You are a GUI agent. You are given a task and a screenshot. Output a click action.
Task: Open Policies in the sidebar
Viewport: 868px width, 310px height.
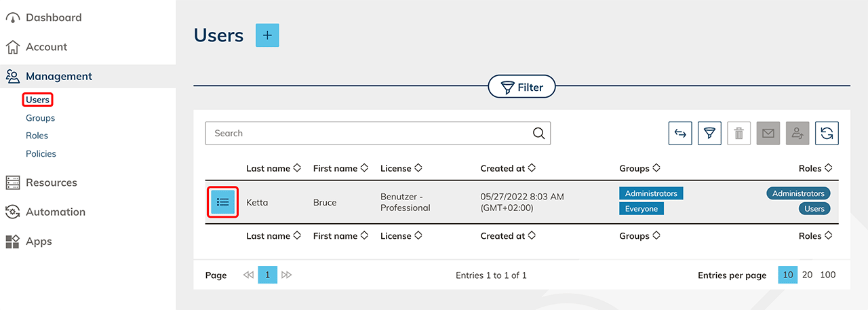pyautogui.click(x=41, y=154)
